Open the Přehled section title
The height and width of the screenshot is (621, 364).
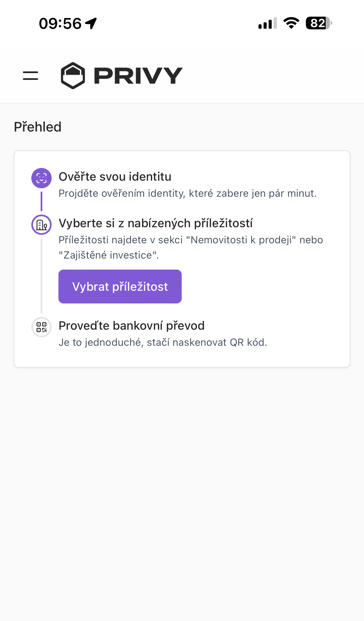pos(38,126)
